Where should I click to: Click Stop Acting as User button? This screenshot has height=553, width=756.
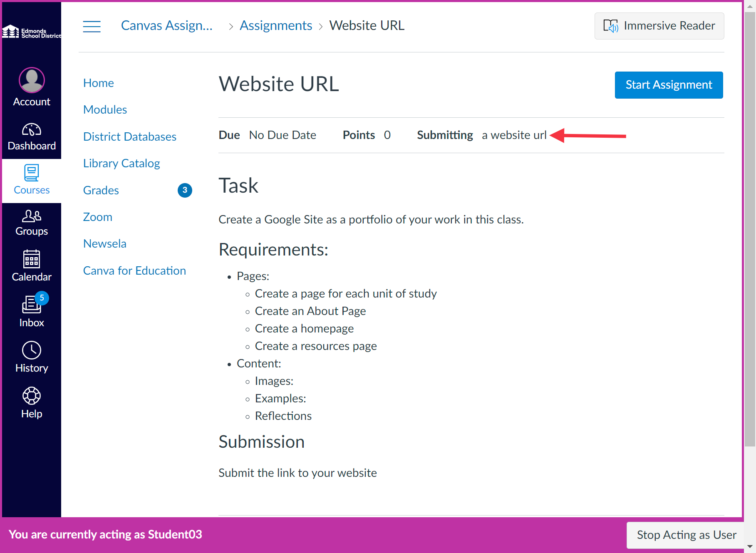coord(686,535)
